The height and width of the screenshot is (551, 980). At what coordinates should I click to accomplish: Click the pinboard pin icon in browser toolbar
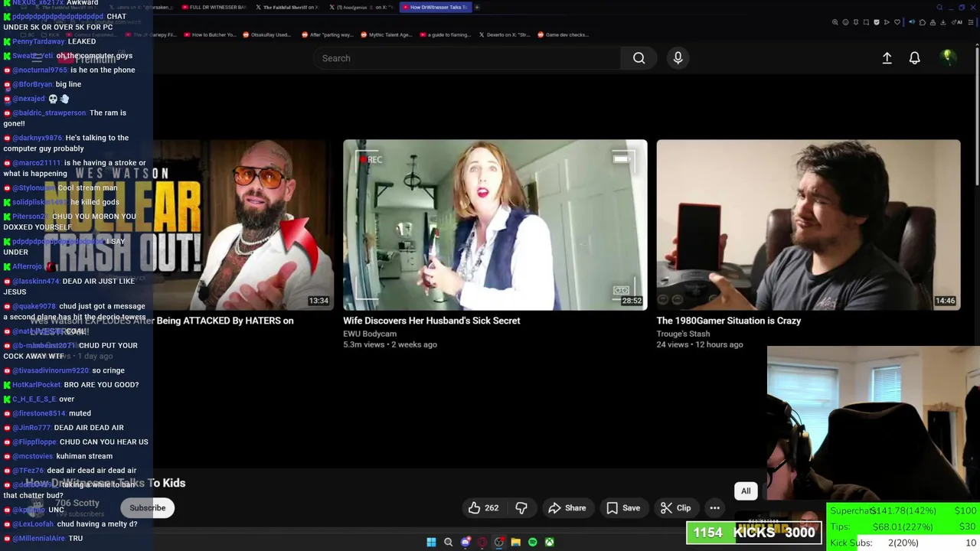click(x=856, y=22)
